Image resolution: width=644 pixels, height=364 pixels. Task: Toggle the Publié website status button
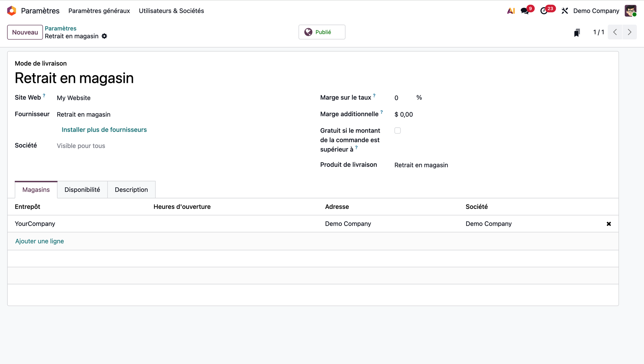click(x=322, y=32)
